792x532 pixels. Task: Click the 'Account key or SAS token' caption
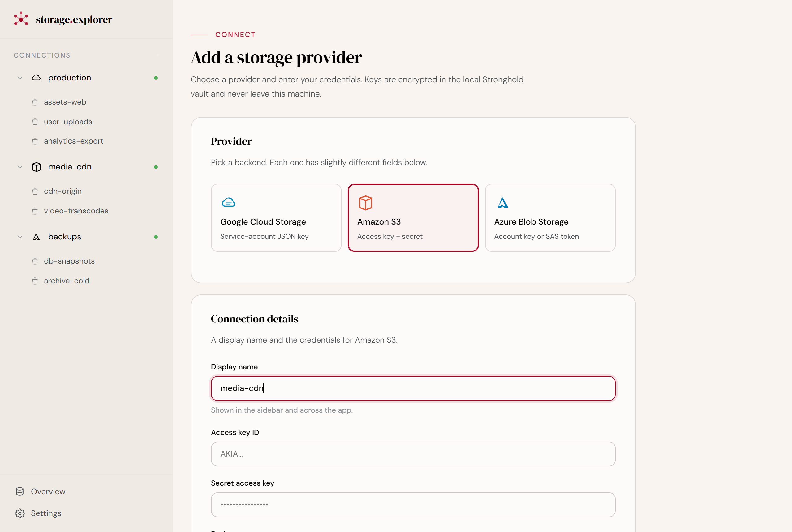pos(536,237)
